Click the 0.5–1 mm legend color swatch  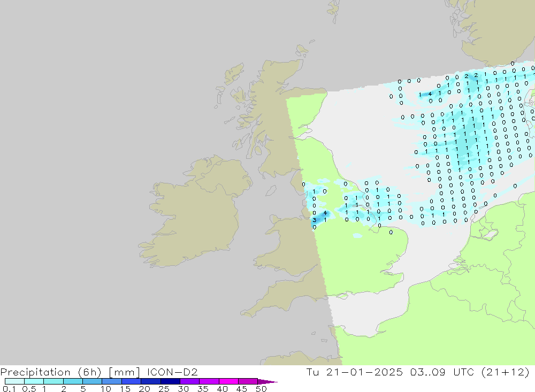[34, 381]
